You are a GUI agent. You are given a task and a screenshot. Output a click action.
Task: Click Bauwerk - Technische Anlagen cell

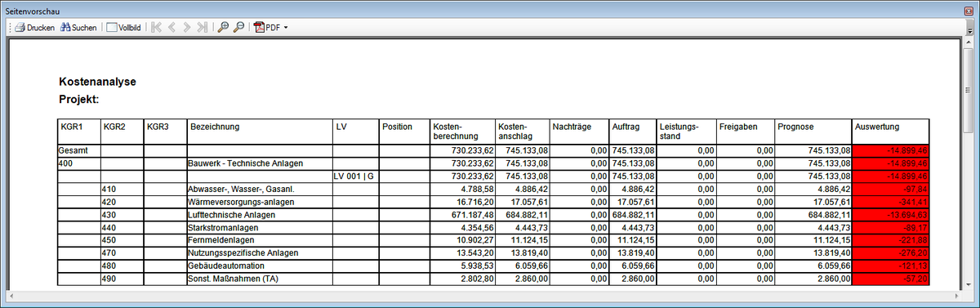[x=260, y=163]
